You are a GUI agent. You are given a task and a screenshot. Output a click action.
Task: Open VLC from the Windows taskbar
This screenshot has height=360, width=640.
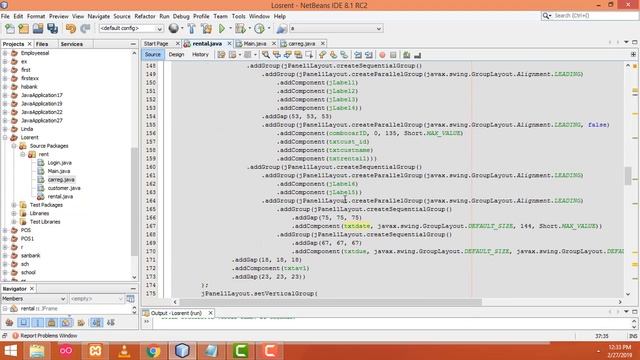(124, 351)
